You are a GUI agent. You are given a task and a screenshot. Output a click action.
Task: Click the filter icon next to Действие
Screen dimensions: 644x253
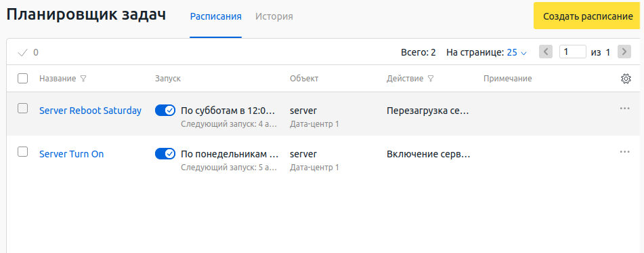tap(431, 79)
